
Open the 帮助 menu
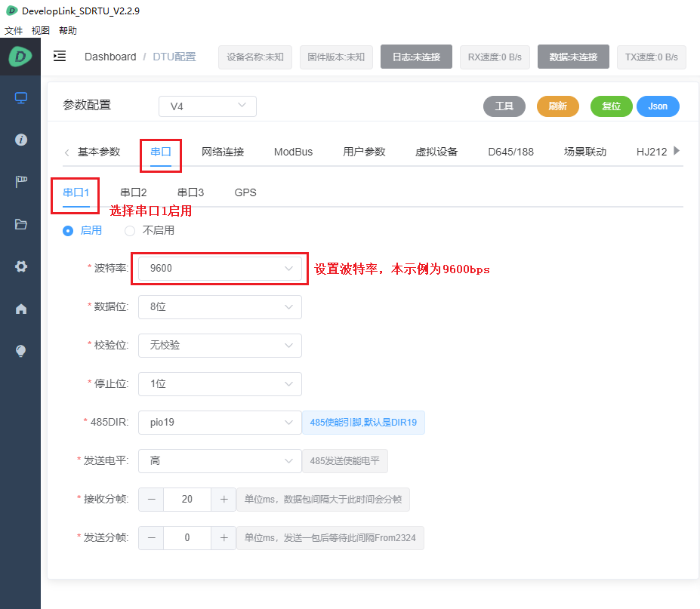pyautogui.click(x=68, y=30)
